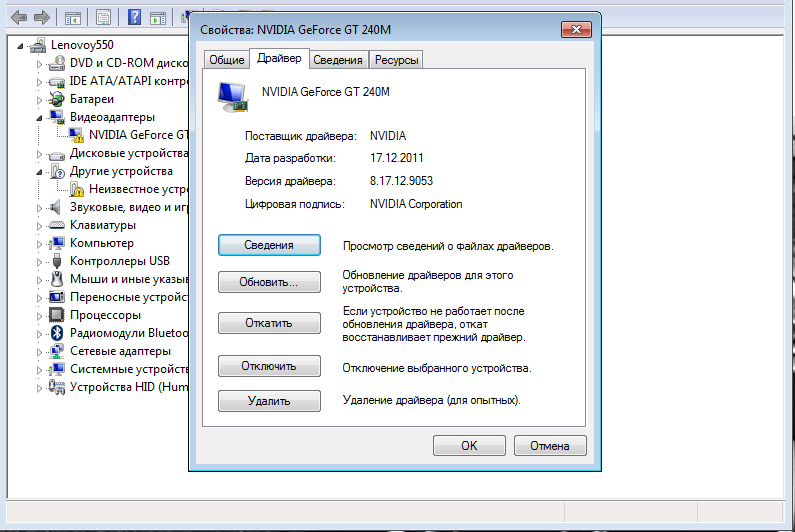
Task: Toggle the console tree pane toolbar icon
Action: pos(73,18)
